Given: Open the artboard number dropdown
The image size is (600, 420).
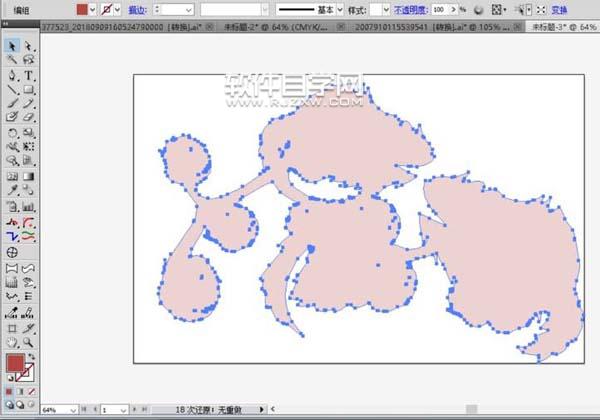Looking at the screenshot, I should pos(123,410).
